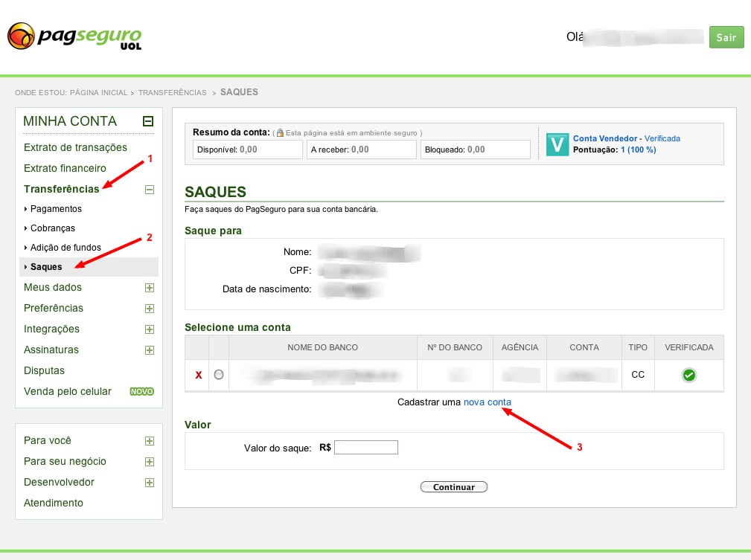Expand the Meus dados section
This screenshot has width=751, height=560.
click(150, 288)
